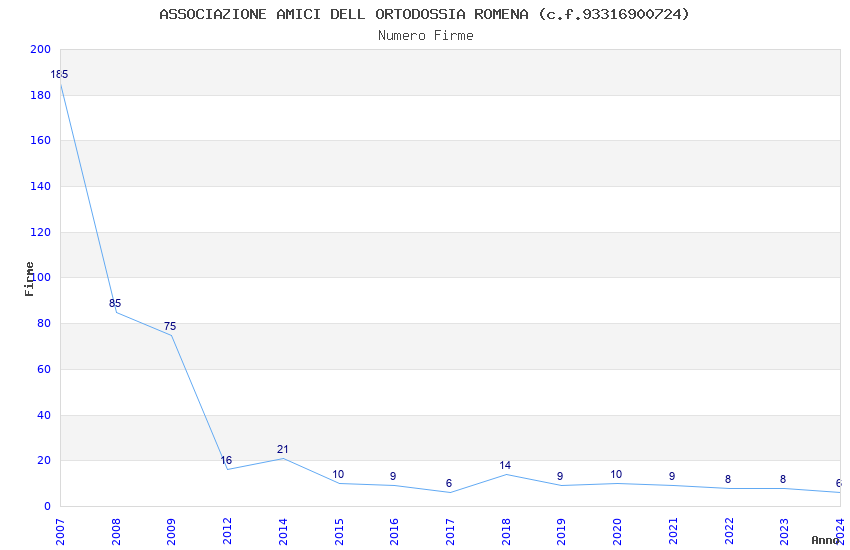Click the x-axis year label 2015
Screen dimensions: 850x550
click(339, 532)
